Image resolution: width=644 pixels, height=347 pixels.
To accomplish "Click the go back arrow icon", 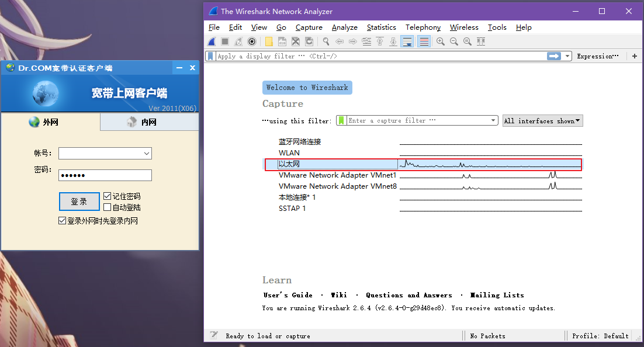I will (x=340, y=41).
